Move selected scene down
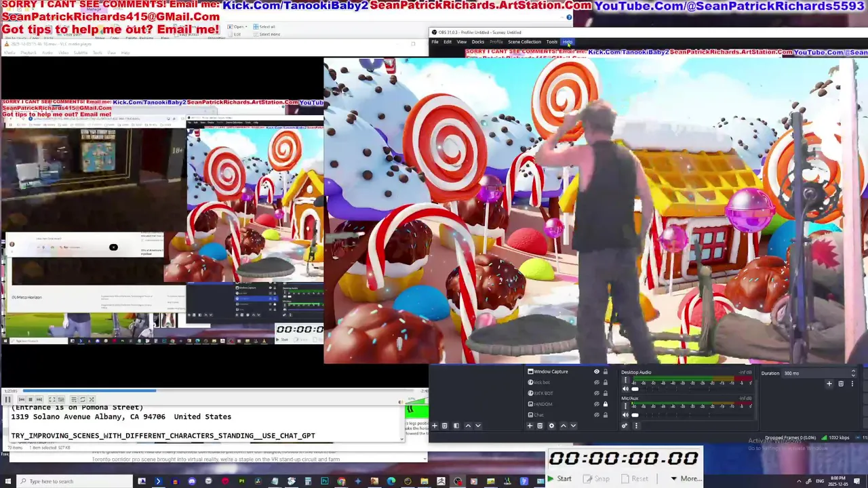Screen dimensions: 868x488 [478, 426]
